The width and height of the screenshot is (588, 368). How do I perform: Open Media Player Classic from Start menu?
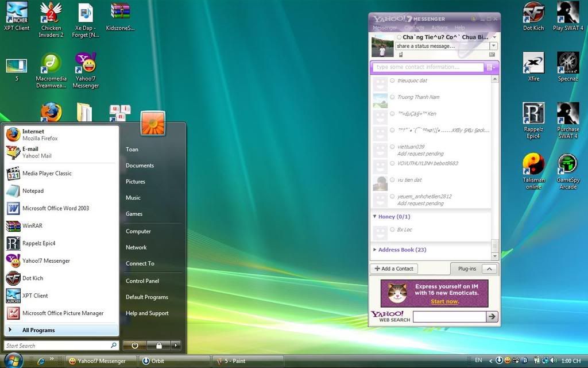pyautogui.click(x=61, y=174)
